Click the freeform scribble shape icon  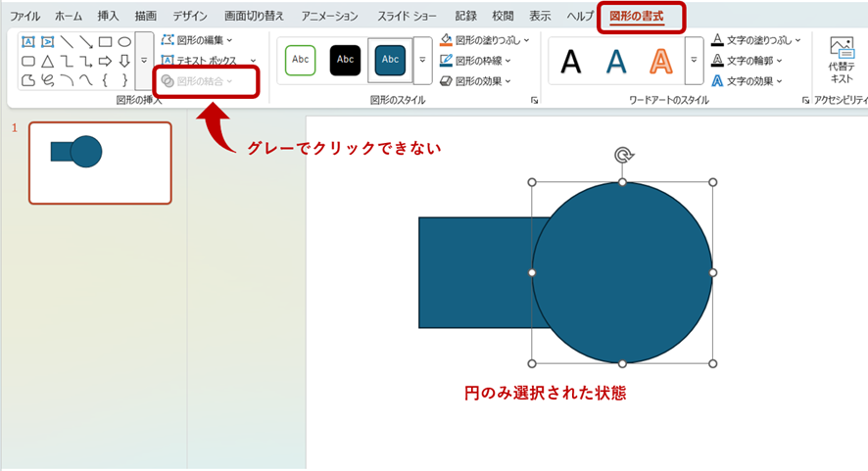click(x=47, y=79)
